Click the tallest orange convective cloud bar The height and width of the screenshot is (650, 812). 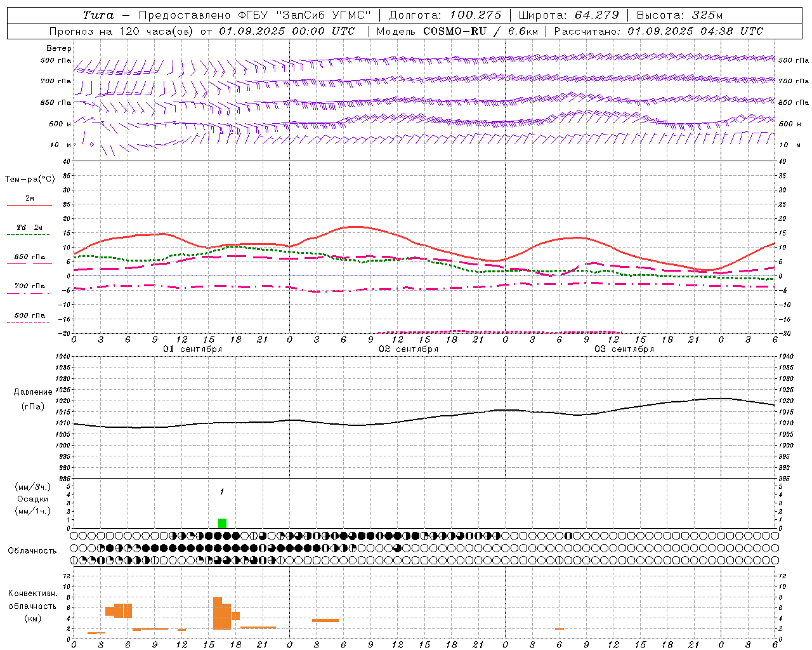[x=218, y=613]
